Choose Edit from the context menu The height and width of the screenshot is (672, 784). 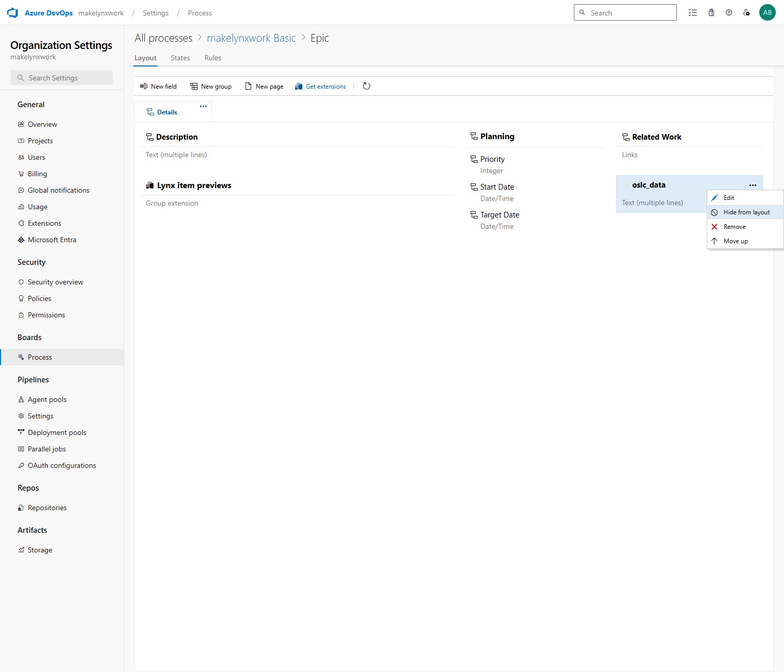tap(745, 198)
